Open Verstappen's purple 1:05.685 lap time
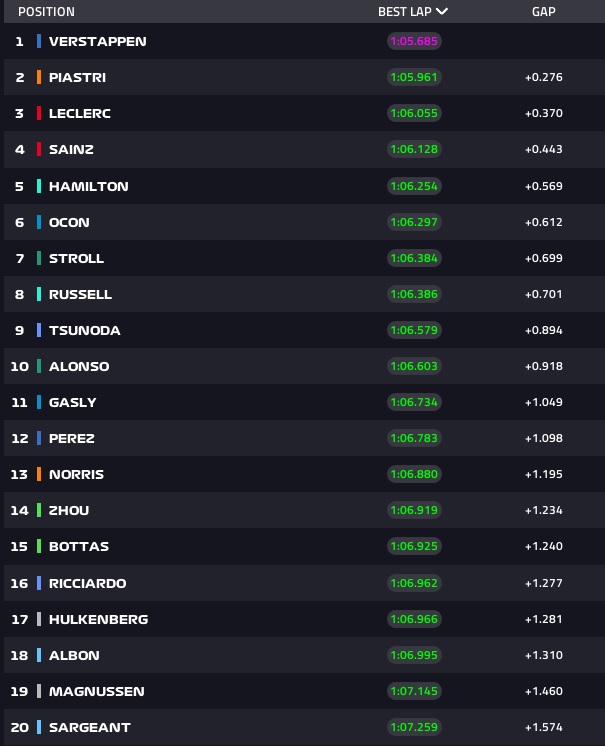Image resolution: width=605 pixels, height=747 pixels. pyautogui.click(x=414, y=41)
